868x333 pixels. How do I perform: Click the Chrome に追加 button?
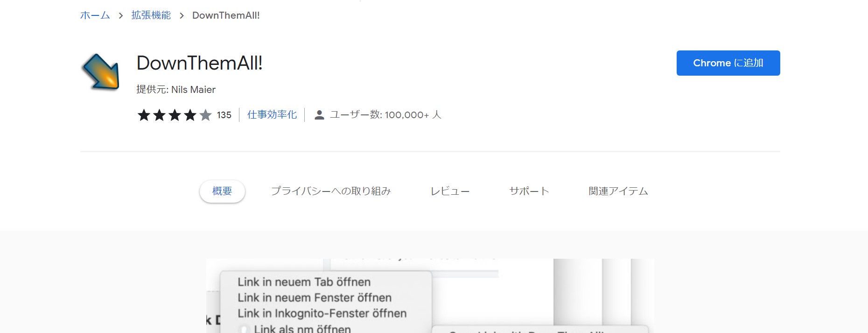coord(728,63)
